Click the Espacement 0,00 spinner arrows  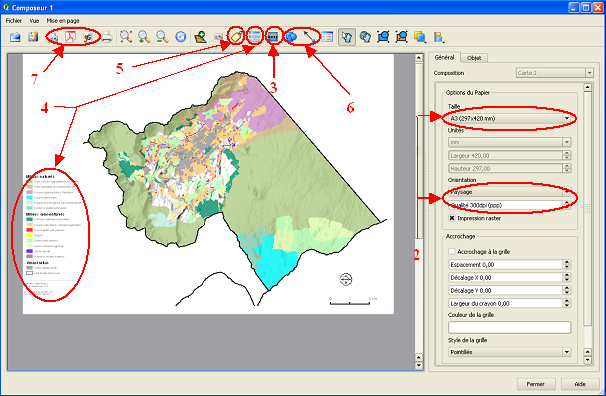pos(567,265)
